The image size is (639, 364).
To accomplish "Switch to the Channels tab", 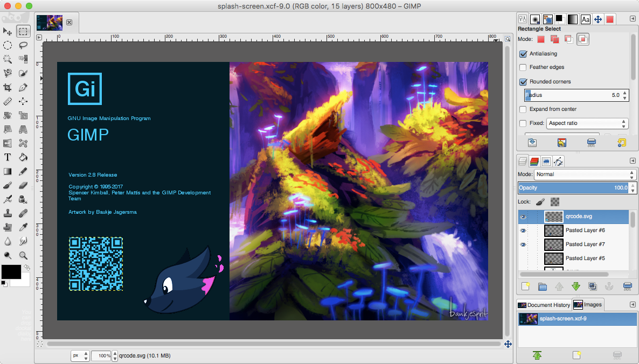I will 534,161.
